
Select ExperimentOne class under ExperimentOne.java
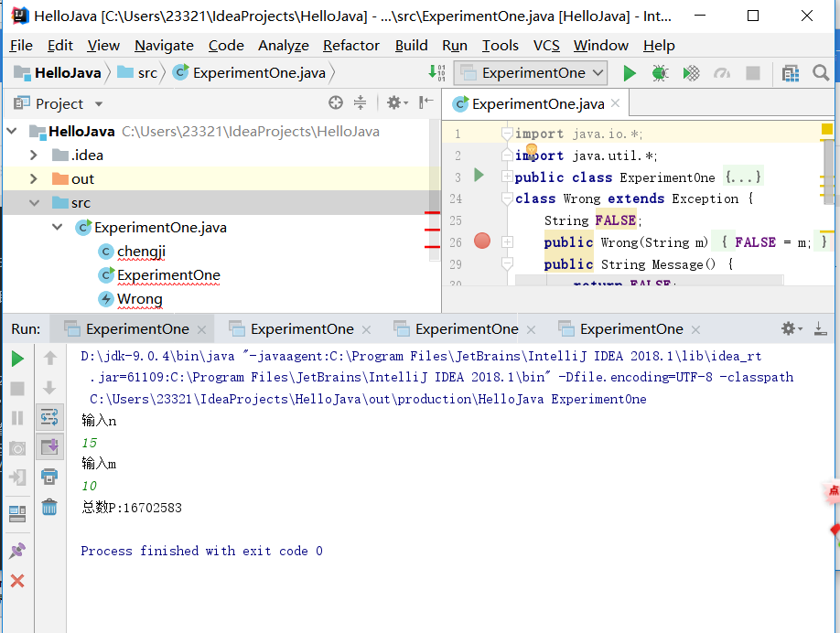pyautogui.click(x=168, y=274)
